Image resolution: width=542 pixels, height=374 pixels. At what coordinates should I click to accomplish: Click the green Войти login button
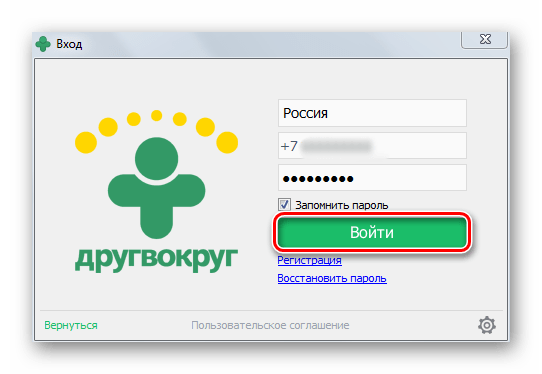[372, 232]
